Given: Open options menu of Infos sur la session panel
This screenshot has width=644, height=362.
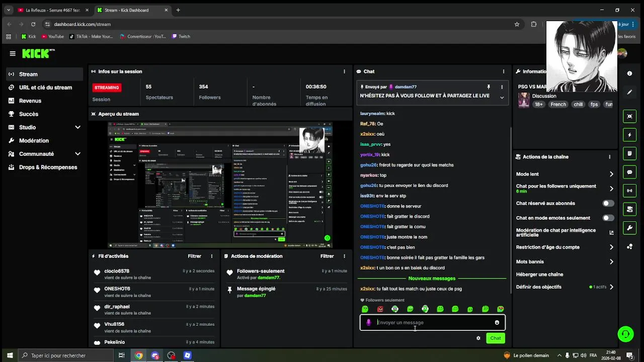Looking at the screenshot, I should [x=344, y=71].
